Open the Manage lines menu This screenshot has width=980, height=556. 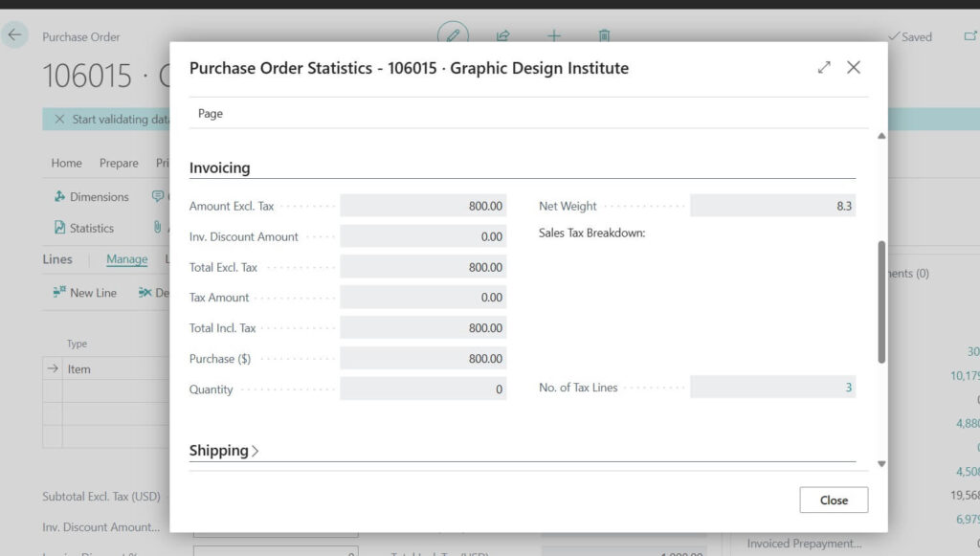click(126, 259)
